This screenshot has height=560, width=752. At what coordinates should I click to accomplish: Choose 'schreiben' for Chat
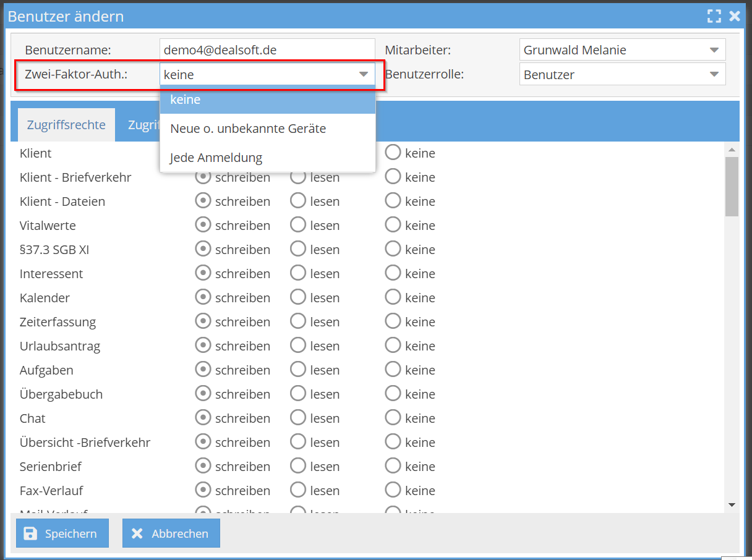(x=203, y=418)
